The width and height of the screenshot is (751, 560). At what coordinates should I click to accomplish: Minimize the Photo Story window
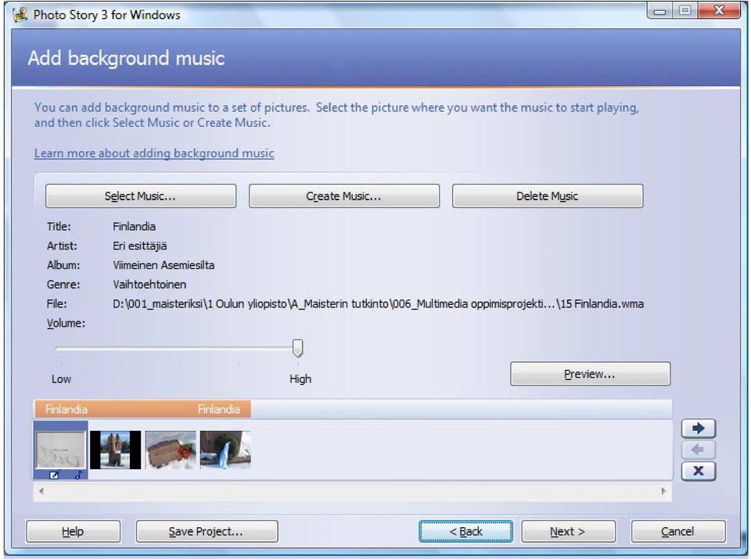coord(660,11)
